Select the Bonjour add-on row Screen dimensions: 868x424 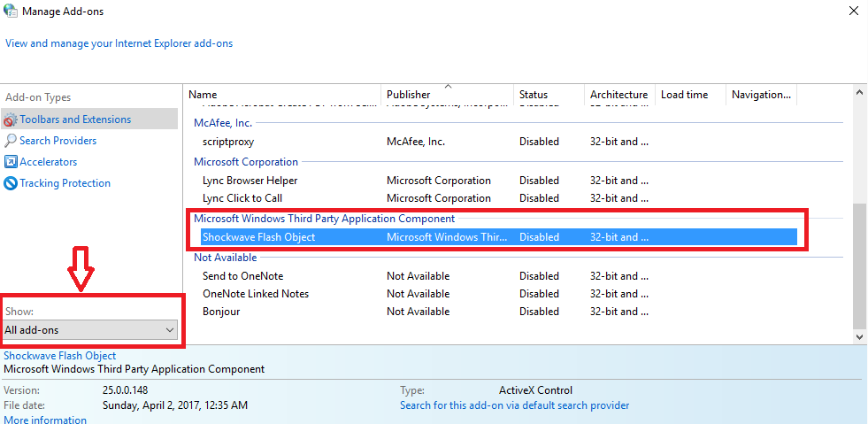498,311
